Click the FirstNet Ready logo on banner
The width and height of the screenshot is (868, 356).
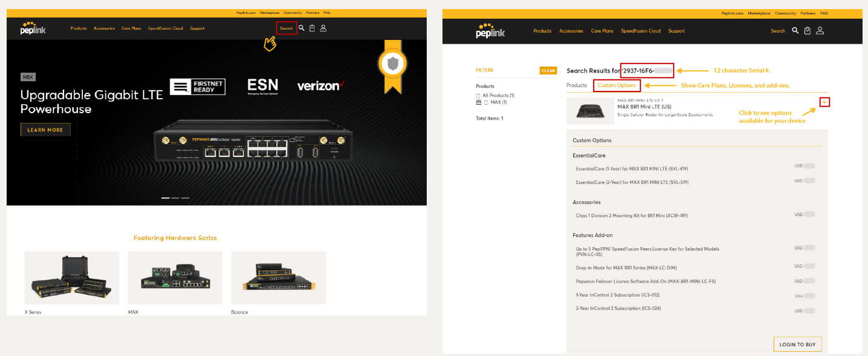tap(197, 87)
